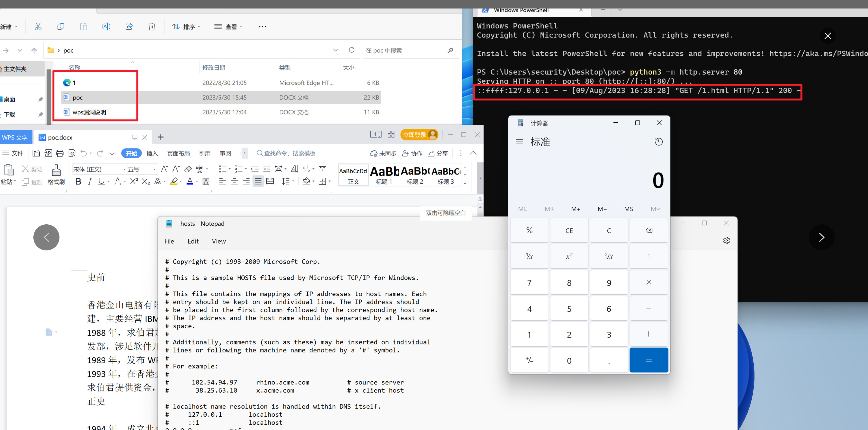This screenshot has height=430, width=868.
Task: Click the calculator CE button
Action: coord(569,231)
